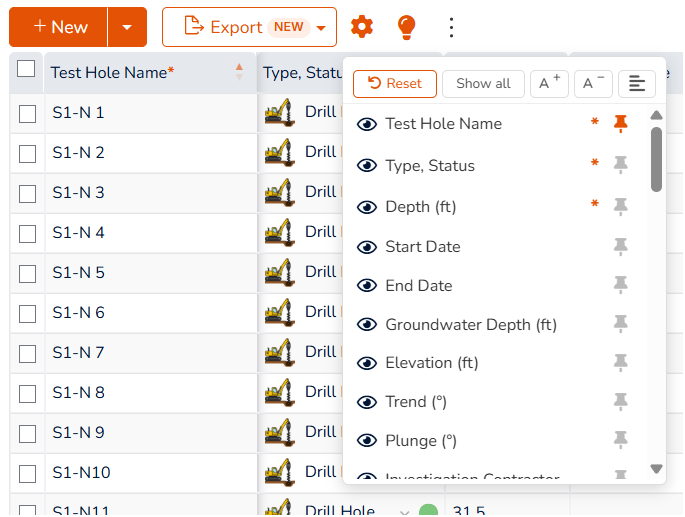The image size is (685, 517).
Task: Click the drill rig icon for S1-N 7
Action: coord(280,352)
